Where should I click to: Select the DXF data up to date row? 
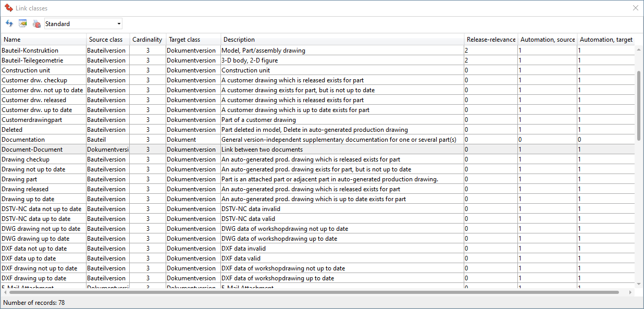(318, 258)
